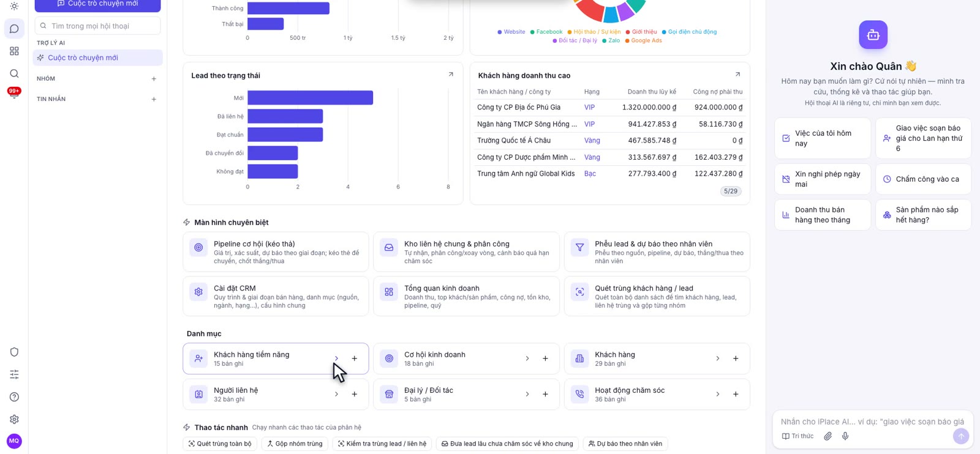This screenshot has height=454, width=980.
Task: Toggle the Google Ads legend color entry
Action: (x=643, y=40)
